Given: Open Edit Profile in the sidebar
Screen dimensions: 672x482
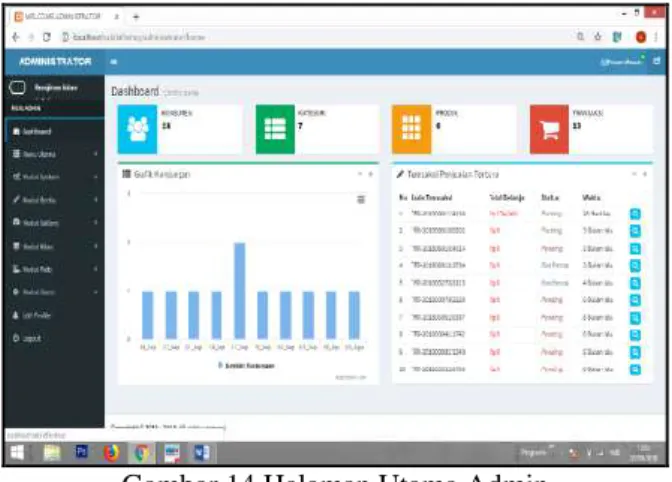Looking at the screenshot, I should [x=54, y=315].
